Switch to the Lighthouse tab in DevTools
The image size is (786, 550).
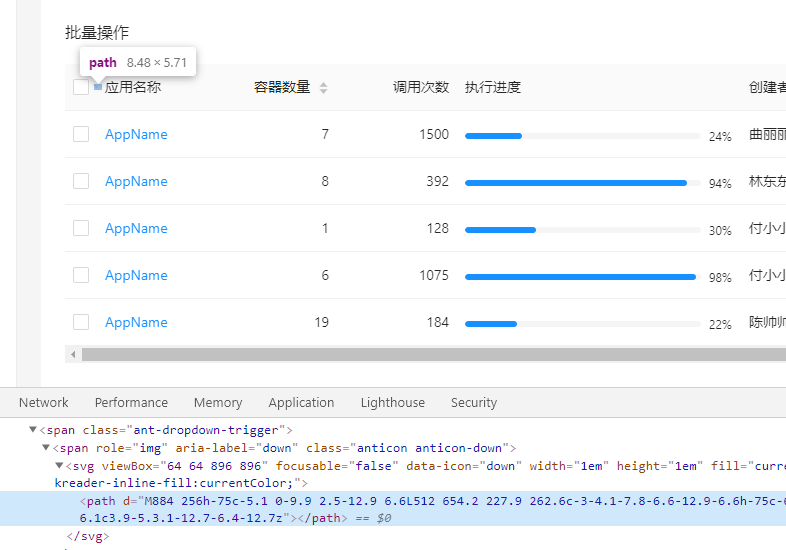click(x=392, y=403)
